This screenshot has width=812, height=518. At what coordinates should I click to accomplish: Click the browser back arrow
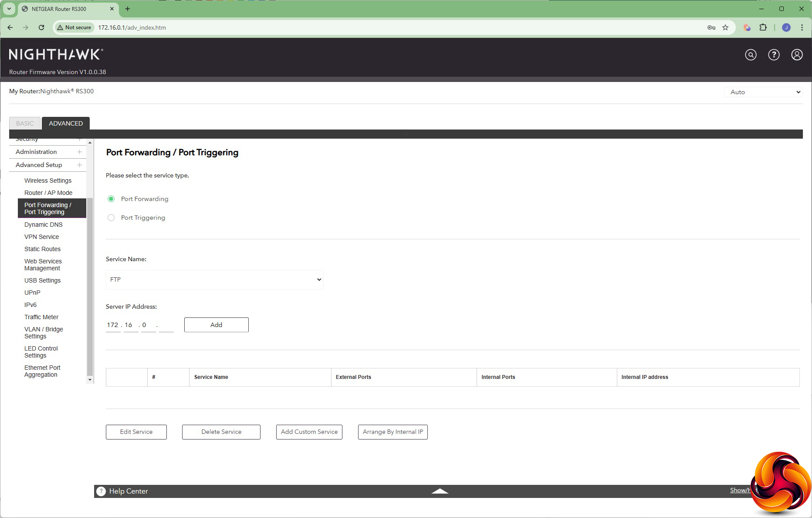point(10,27)
